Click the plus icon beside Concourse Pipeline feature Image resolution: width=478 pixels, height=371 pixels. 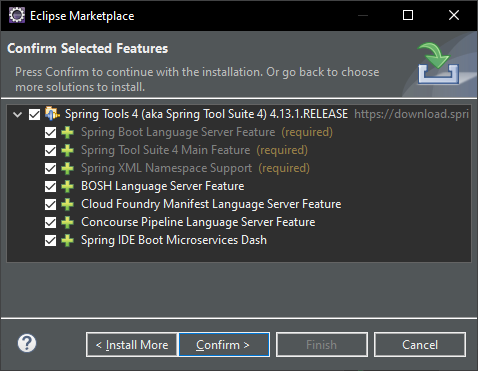[x=67, y=222]
